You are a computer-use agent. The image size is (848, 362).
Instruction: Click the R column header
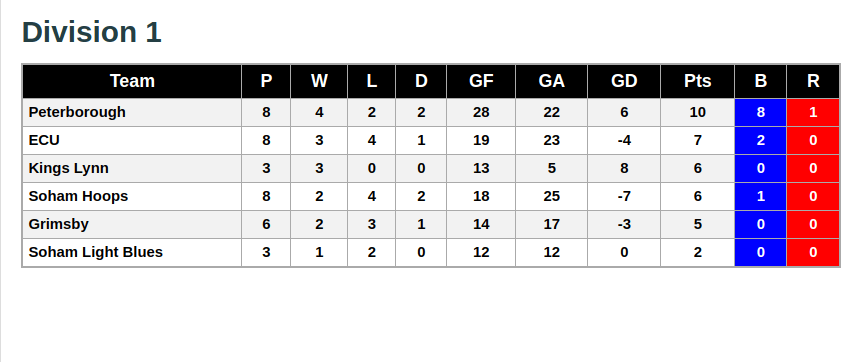(813, 81)
